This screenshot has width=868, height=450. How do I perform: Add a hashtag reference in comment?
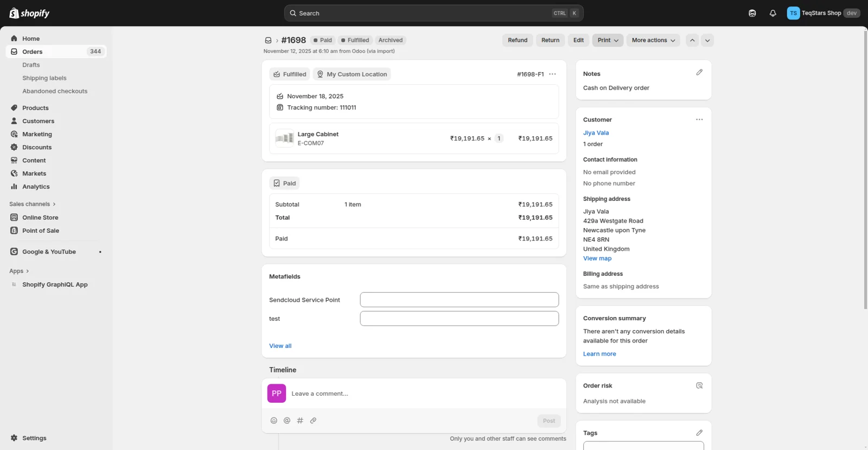pyautogui.click(x=300, y=421)
